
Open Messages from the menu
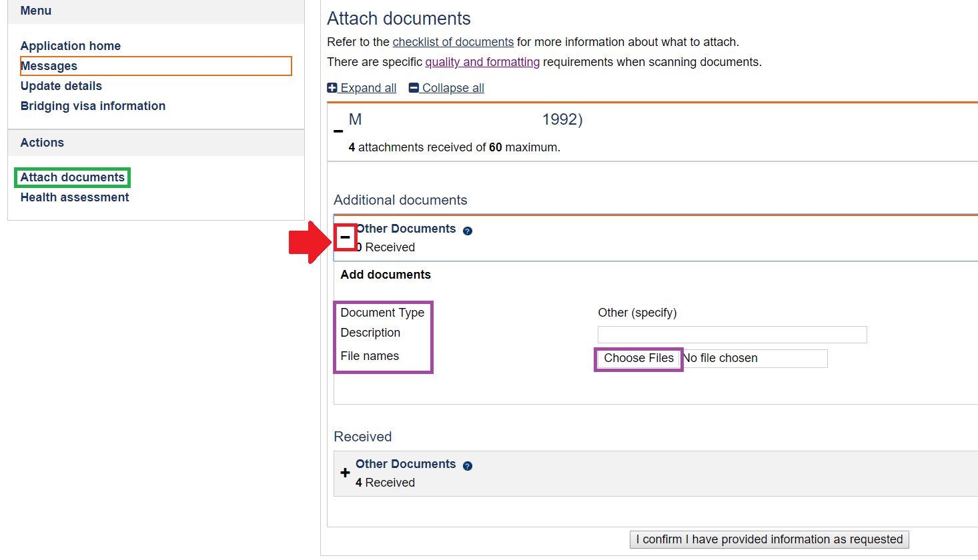(x=49, y=66)
